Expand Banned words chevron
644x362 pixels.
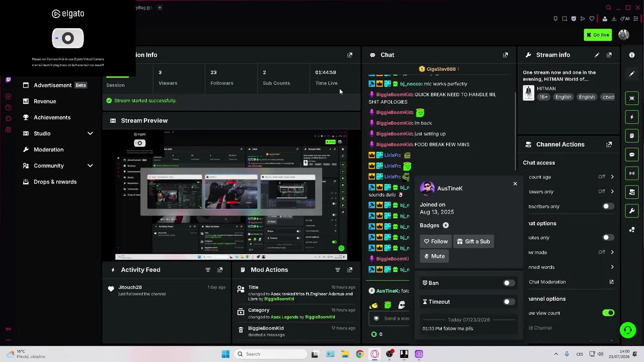pyautogui.click(x=612, y=267)
